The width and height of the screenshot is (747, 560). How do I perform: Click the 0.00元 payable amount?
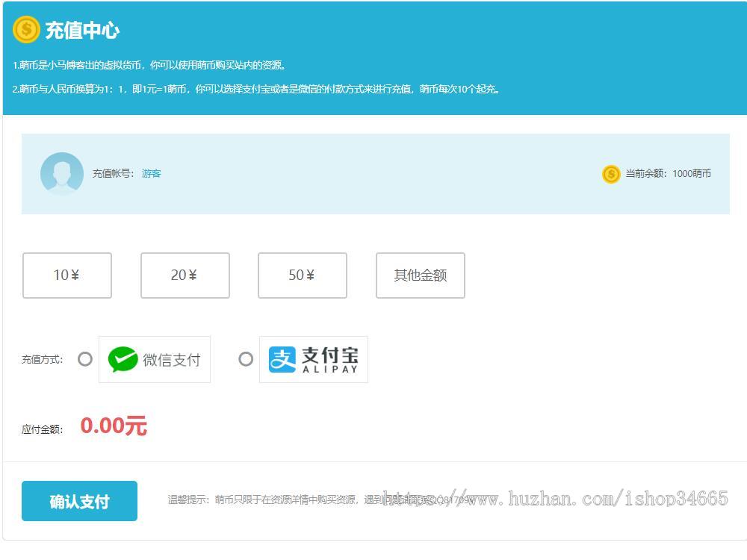[114, 426]
